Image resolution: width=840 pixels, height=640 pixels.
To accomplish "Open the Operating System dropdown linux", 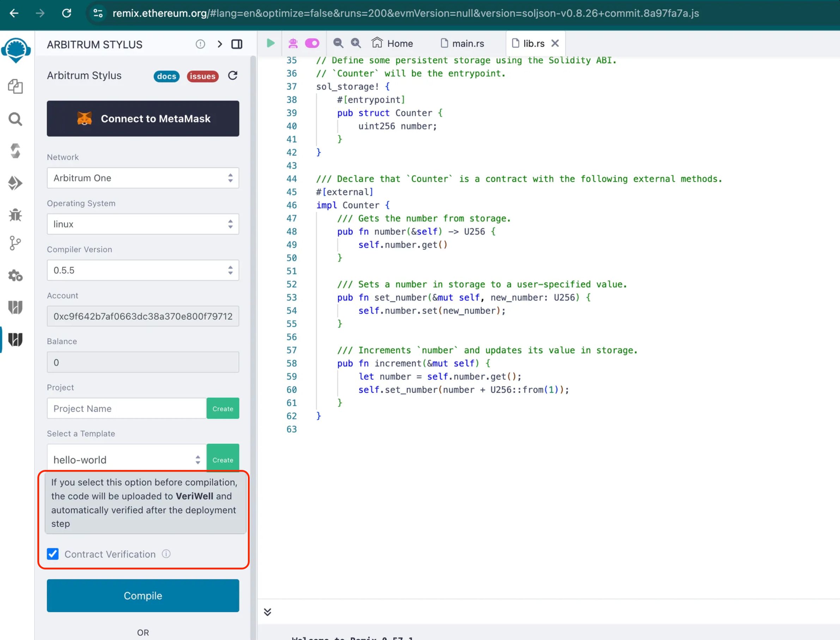I will tap(143, 224).
